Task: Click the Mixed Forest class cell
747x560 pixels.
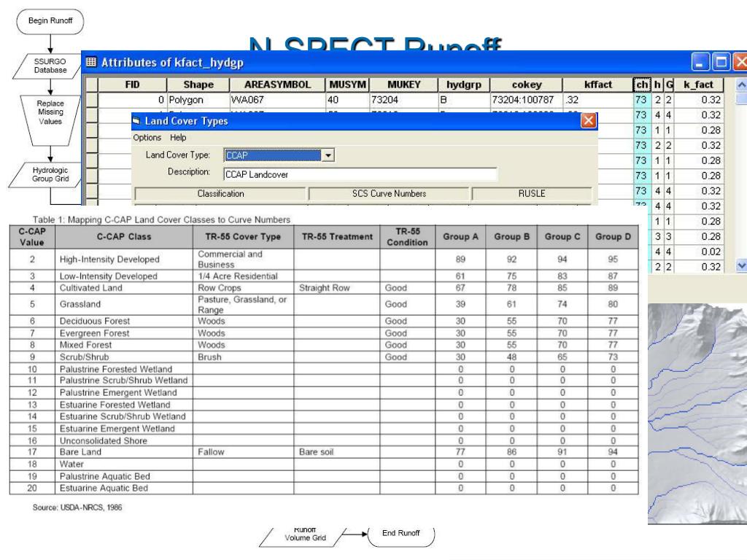Action: pyautogui.click(x=124, y=345)
